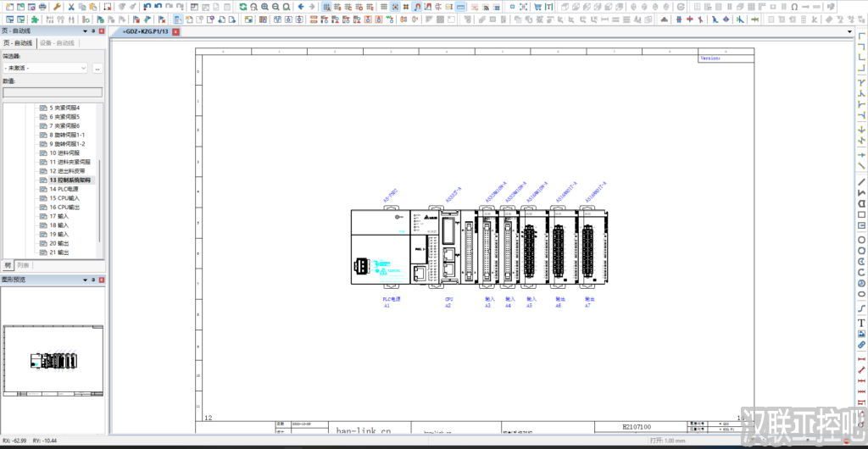The height and width of the screenshot is (449, 868).
Task: Open the document tab list arrow at right
Action: [x=849, y=32]
